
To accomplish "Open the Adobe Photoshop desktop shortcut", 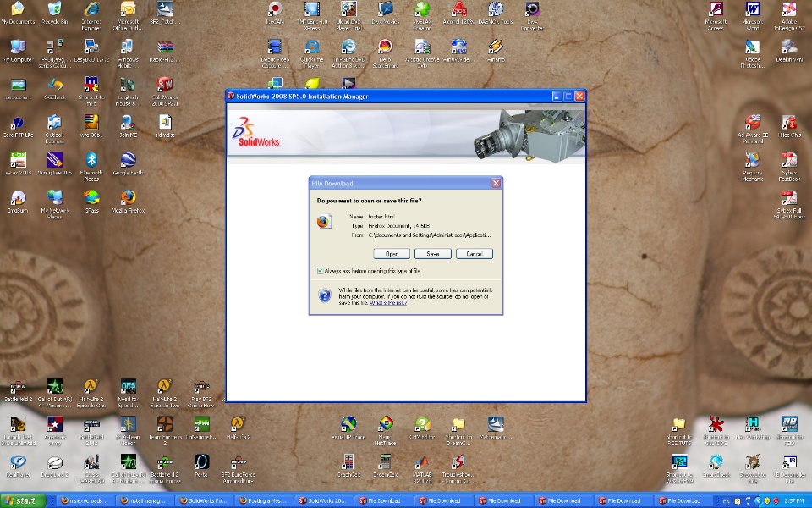I will click(753, 53).
